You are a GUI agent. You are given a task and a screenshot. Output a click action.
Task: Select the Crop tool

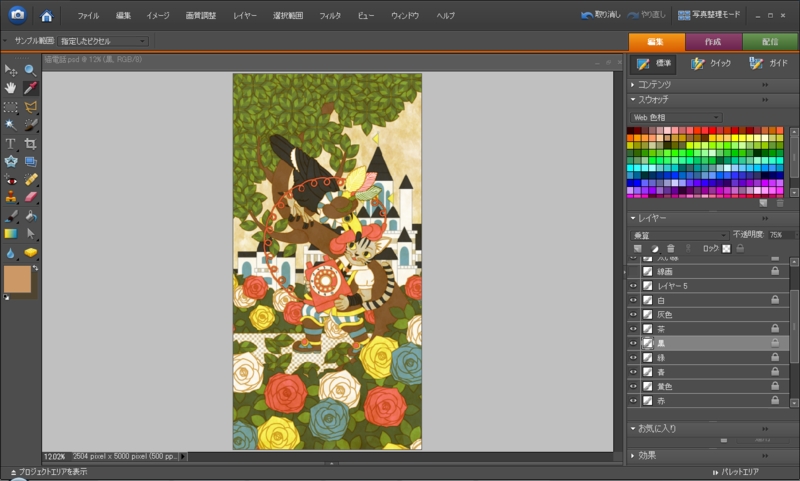[x=30, y=143]
